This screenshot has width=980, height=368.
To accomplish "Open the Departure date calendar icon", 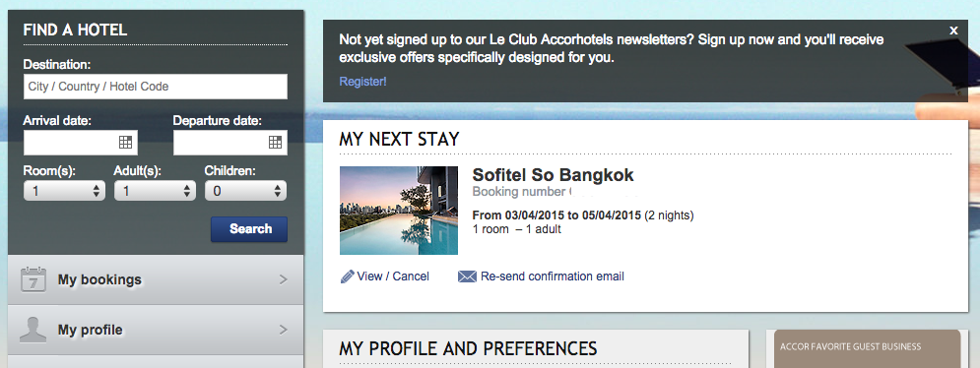I will pyautogui.click(x=275, y=143).
